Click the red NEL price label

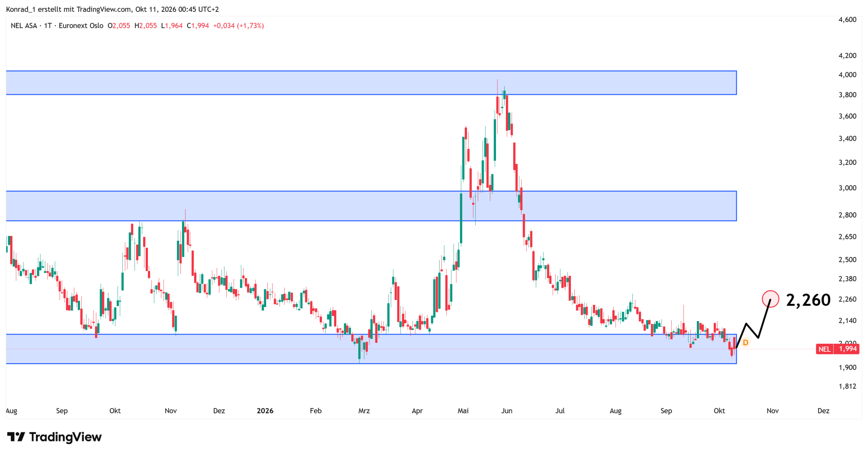(837, 349)
